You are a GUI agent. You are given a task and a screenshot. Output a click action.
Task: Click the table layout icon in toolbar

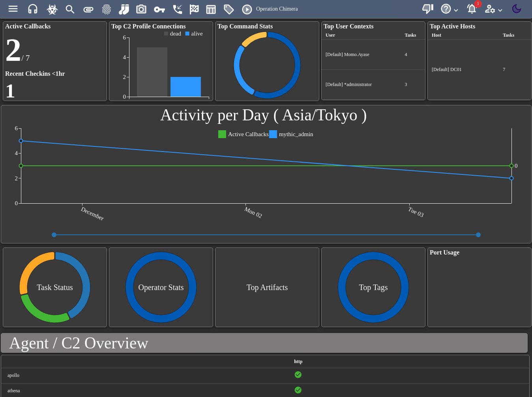[211, 9]
